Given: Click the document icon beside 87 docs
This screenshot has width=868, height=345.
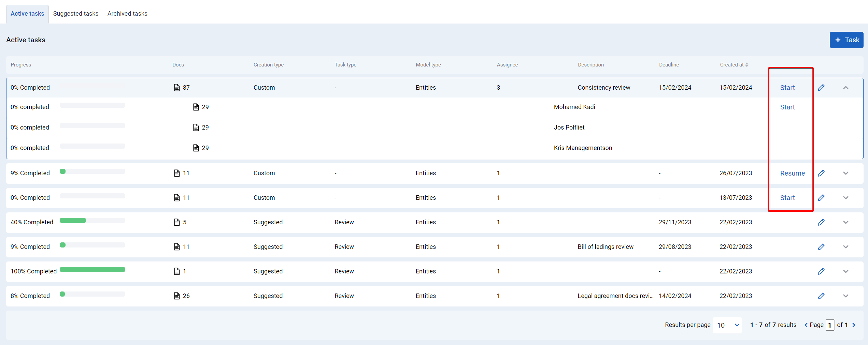Looking at the screenshot, I should [177, 88].
